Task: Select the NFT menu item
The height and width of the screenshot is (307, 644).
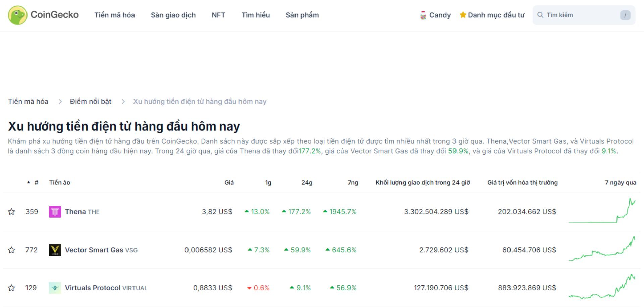Action: pyautogui.click(x=218, y=15)
